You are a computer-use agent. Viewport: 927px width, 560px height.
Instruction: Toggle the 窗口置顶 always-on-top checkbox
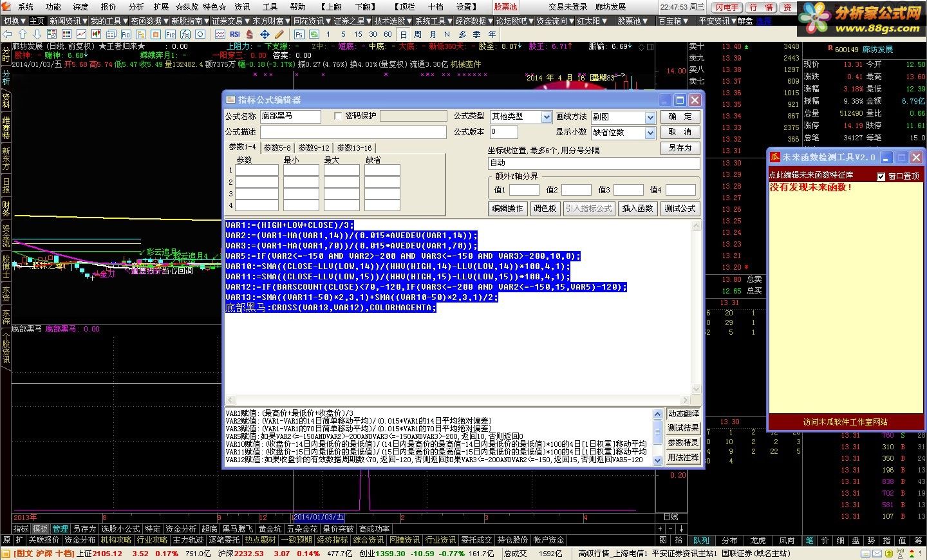(x=881, y=176)
